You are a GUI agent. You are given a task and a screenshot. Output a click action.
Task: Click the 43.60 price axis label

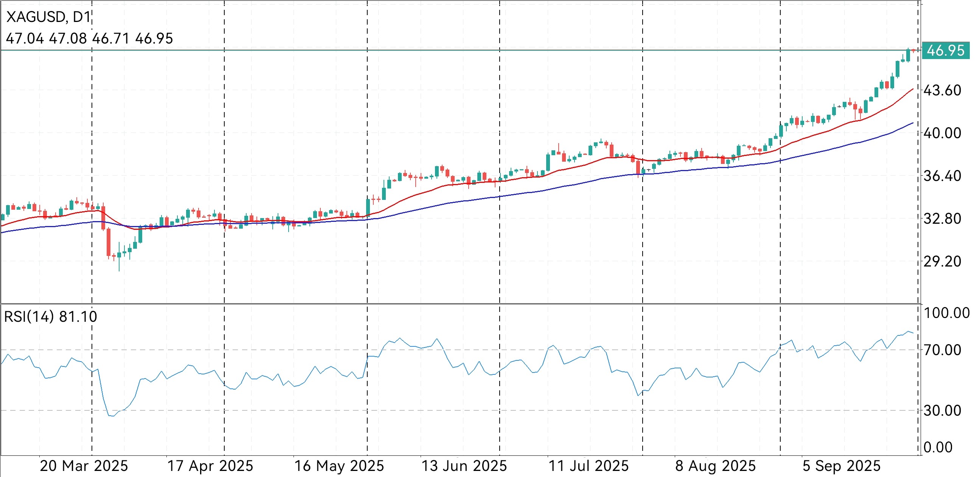coord(942,90)
